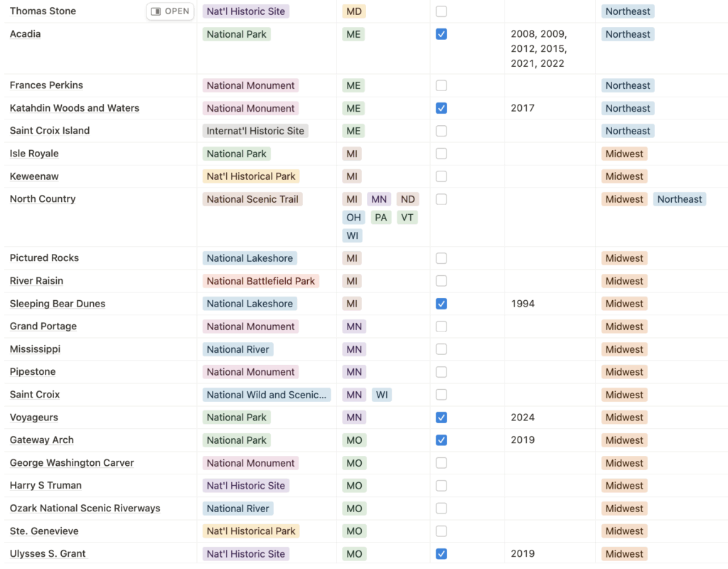Uncheck the box for Gateway Arch
The height and width of the screenshot is (569, 728).
(441, 440)
